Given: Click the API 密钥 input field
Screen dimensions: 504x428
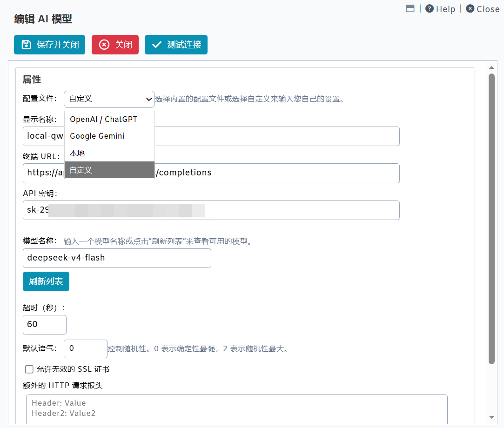Looking at the screenshot, I should click(211, 210).
